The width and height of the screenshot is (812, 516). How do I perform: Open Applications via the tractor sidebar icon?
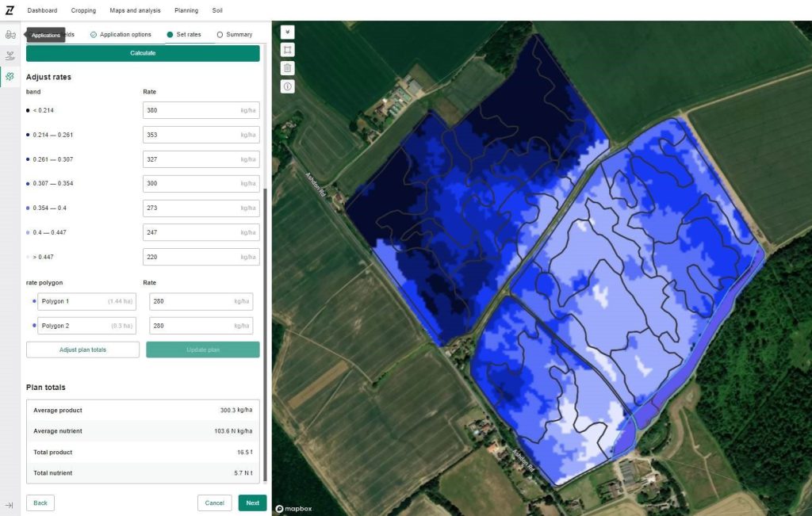click(10, 35)
